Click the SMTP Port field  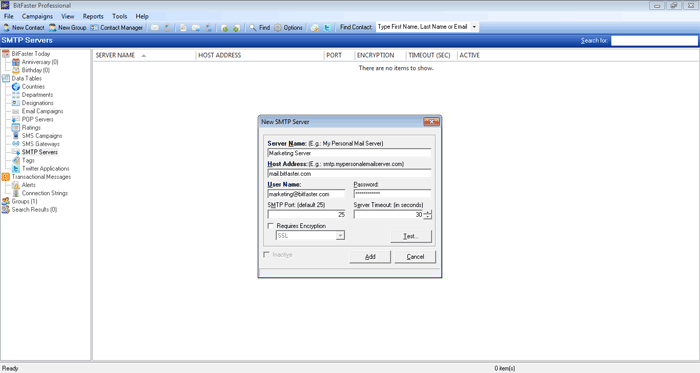click(x=306, y=215)
